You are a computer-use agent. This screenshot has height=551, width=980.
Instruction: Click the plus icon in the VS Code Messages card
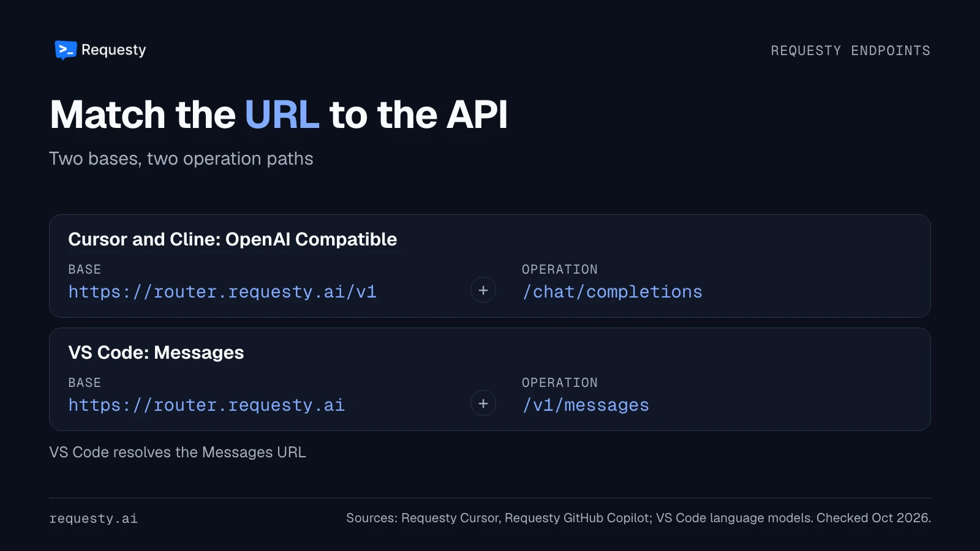pos(483,403)
